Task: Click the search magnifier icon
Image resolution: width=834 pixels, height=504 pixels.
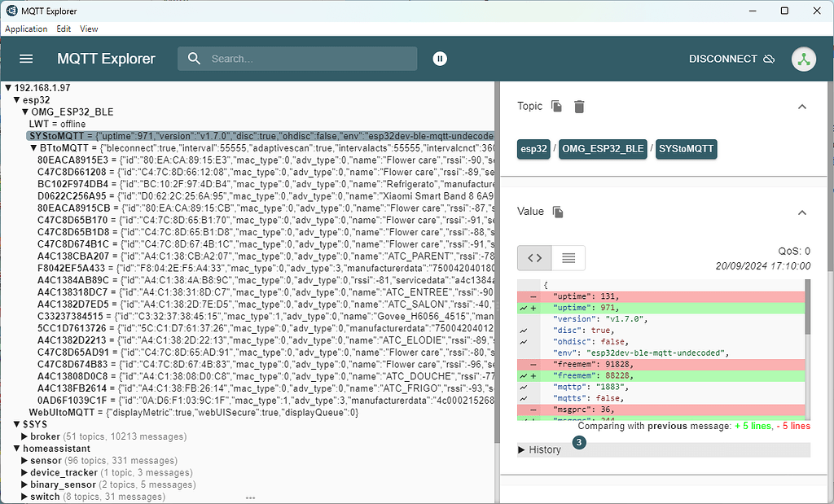Action: 194,58
